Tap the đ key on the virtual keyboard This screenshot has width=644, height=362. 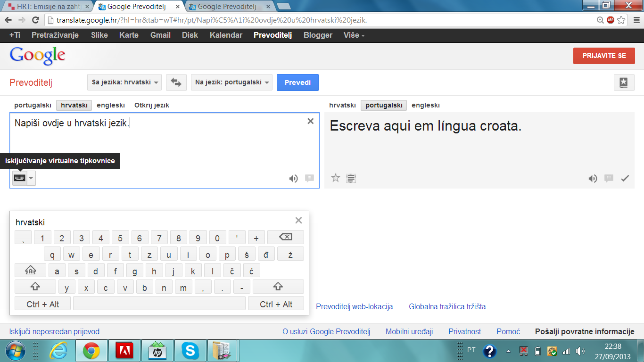pos(266,254)
